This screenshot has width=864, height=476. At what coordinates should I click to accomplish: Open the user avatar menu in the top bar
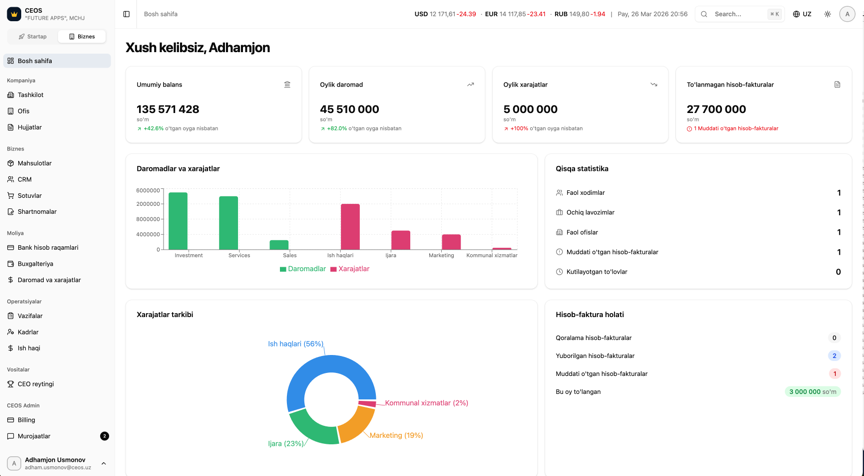(x=847, y=14)
